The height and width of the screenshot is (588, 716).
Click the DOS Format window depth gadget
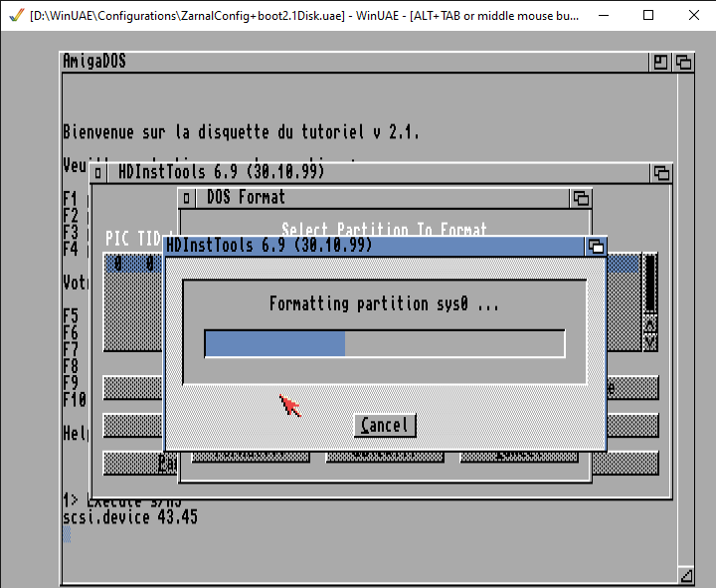(x=581, y=198)
